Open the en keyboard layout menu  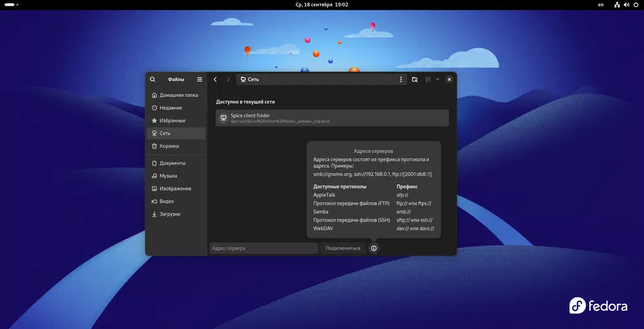pos(601,5)
